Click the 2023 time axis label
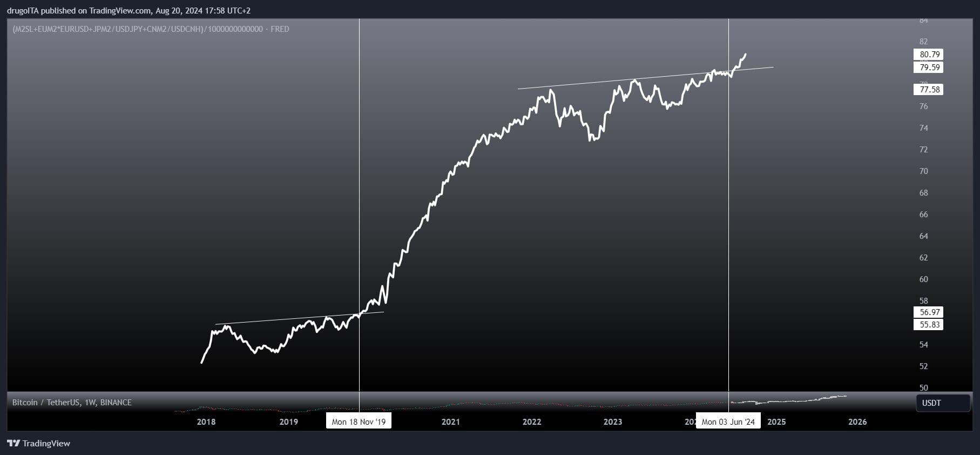The image size is (980, 455). 613,422
